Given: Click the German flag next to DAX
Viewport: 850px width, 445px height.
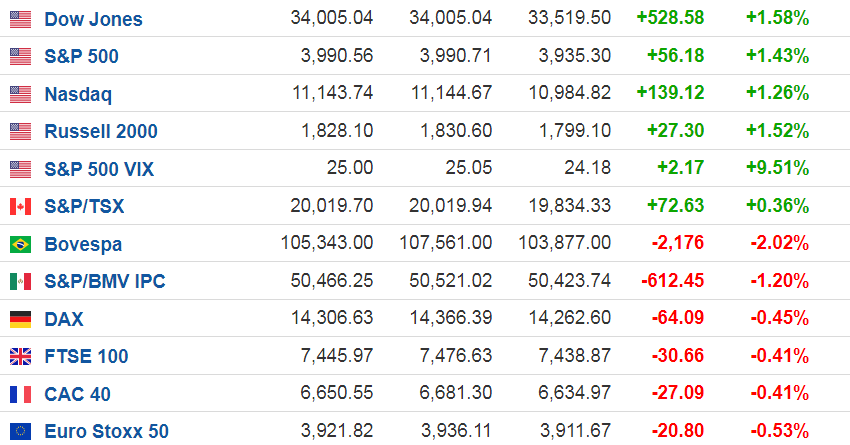Looking at the screenshot, I should click(x=20, y=319).
